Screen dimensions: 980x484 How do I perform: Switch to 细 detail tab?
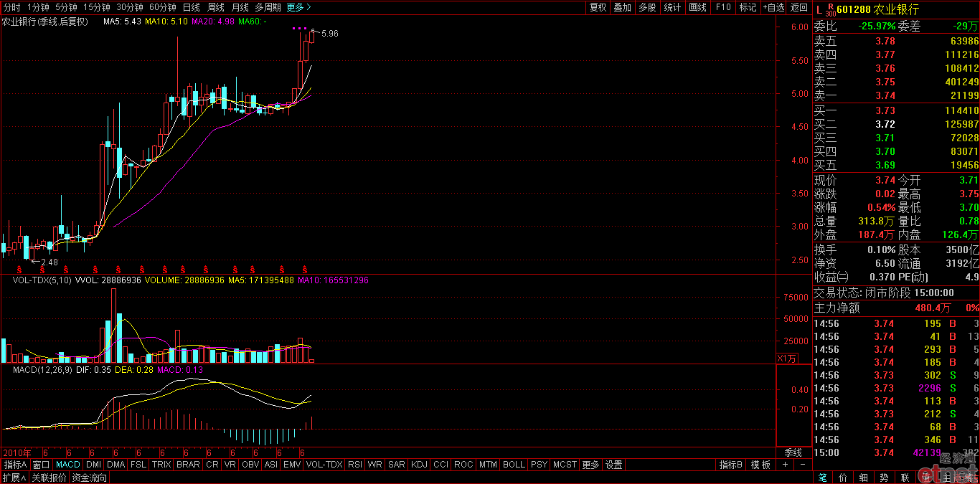pos(863,478)
